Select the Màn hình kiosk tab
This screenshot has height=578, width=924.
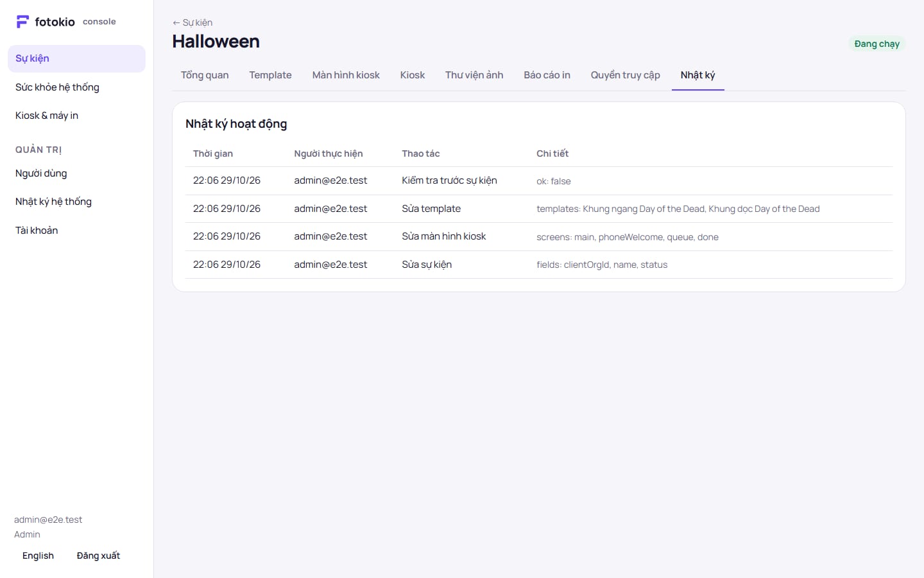click(346, 75)
